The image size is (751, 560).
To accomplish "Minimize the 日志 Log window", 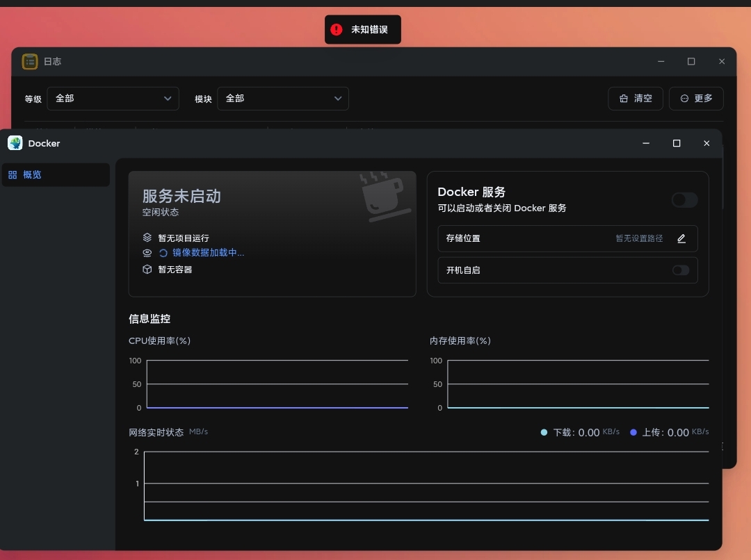I will [661, 61].
